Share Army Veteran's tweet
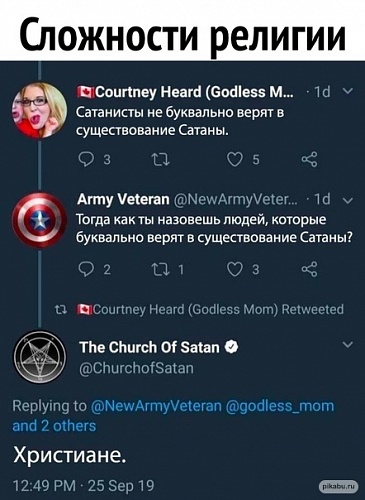This screenshot has width=365, height=500. pyautogui.click(x=310, y=269)
